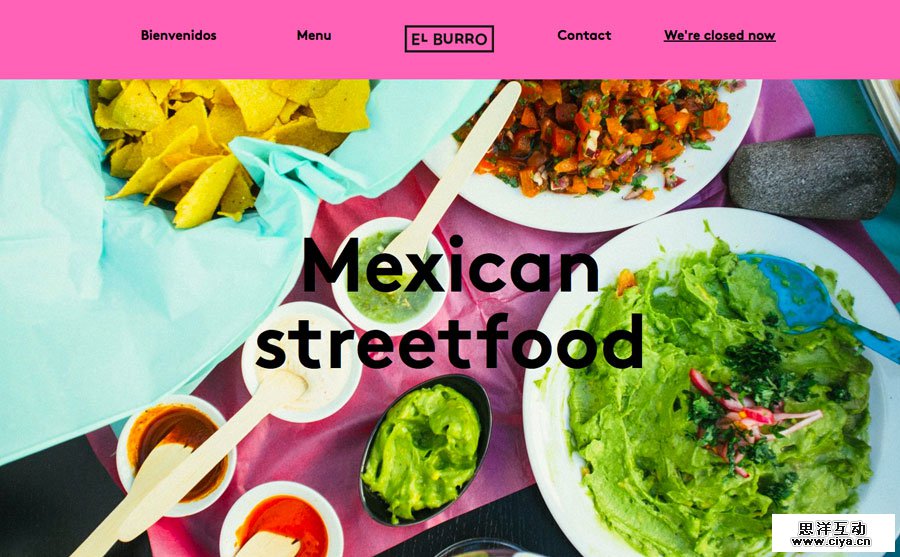Open the Bienvenidos navigation item
Image resolution: width=900 pixels, height=557 pixels.
click(x=179, y=36)
